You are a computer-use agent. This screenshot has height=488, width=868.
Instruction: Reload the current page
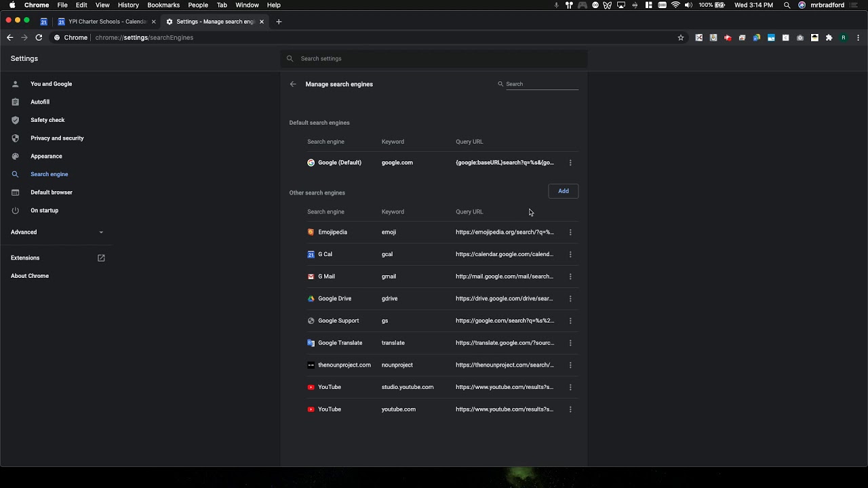coord(39,38)
